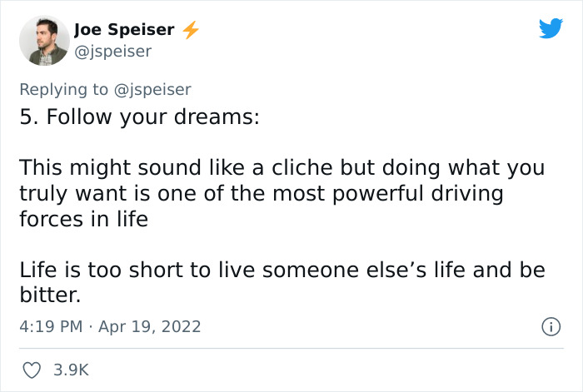
Task: Click the 4:19 PM timestamp
Action: (x=50, y=326)
